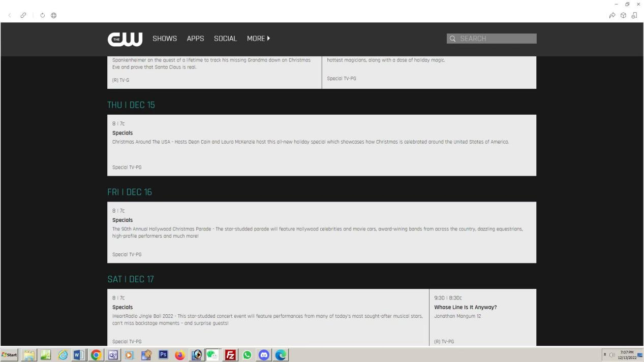Click the SEARCH input field

tap(492, 39)
